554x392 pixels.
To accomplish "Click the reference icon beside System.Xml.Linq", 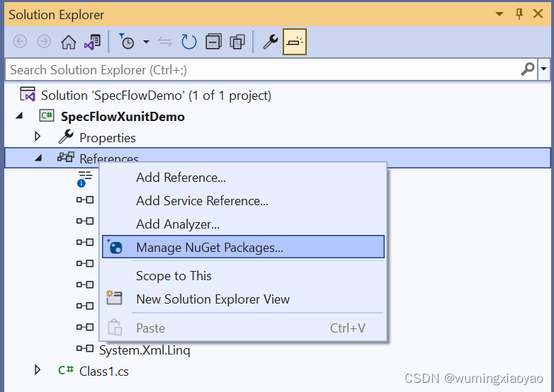I will pos(85,349).
